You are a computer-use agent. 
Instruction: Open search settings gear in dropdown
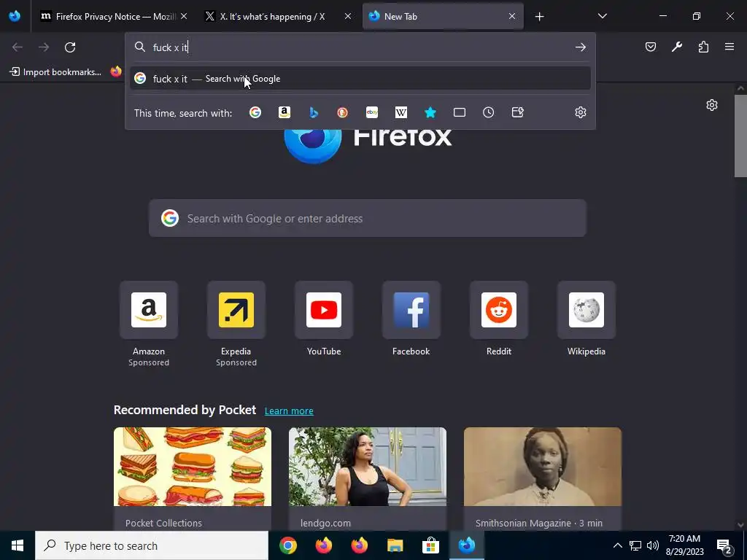(580, 112)
